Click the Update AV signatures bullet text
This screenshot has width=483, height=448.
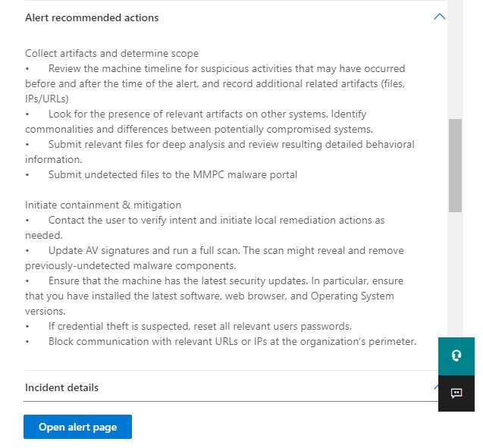point(225,250)
